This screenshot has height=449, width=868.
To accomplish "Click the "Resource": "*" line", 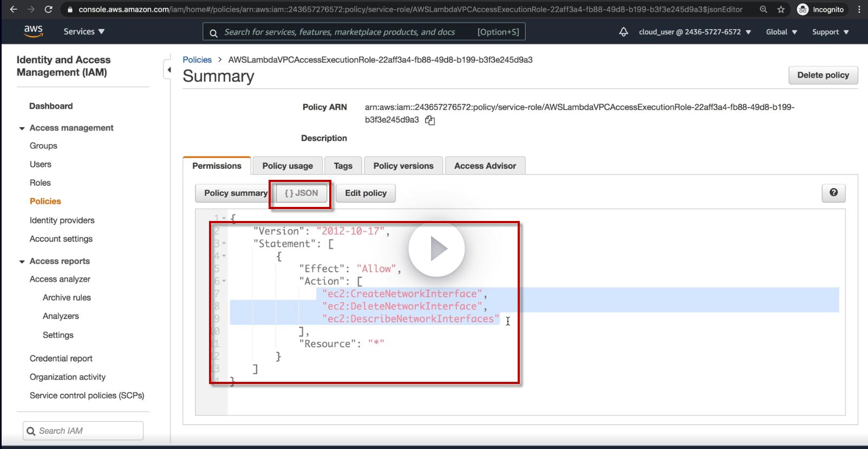I will 342,343.
